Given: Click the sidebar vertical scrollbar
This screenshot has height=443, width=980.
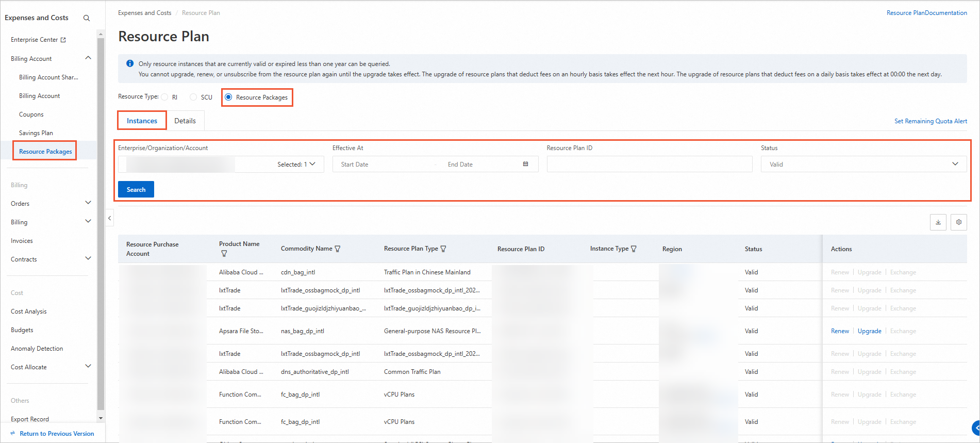Looking at the screenshot, I should click(101, 223).
